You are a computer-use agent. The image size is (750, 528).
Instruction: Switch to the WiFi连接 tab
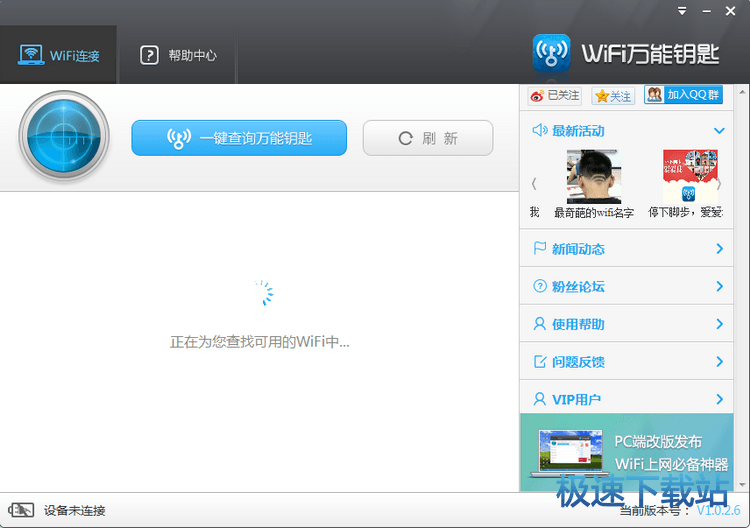click(x=59, y=55)
